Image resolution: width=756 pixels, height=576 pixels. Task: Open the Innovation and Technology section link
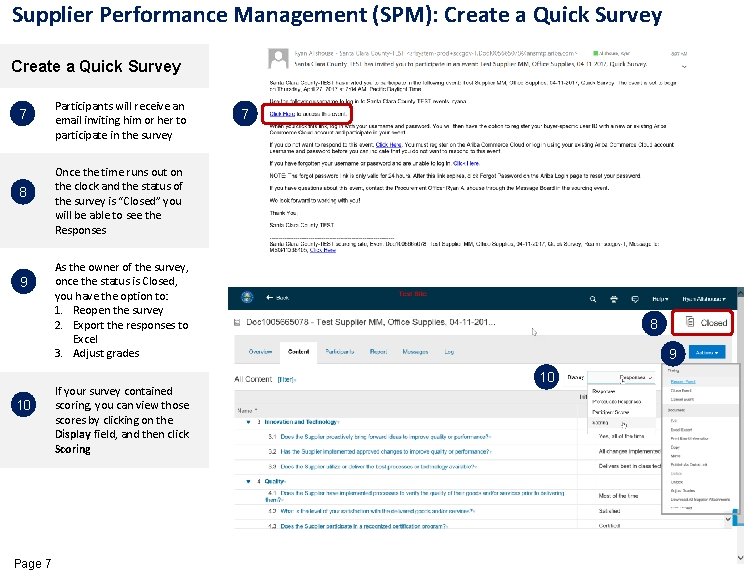click(x=301, y=422)
